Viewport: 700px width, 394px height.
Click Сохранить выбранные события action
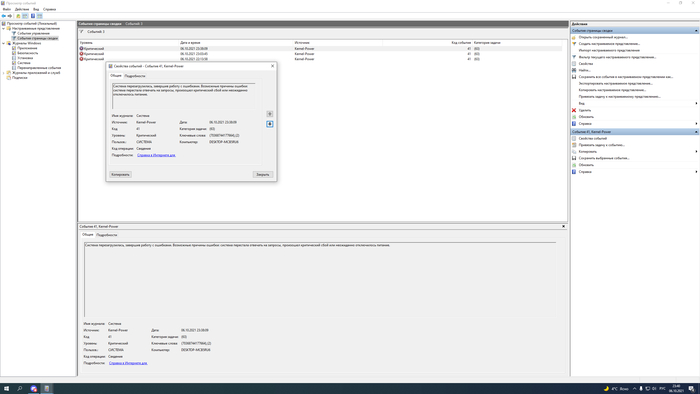coord(604,158)
